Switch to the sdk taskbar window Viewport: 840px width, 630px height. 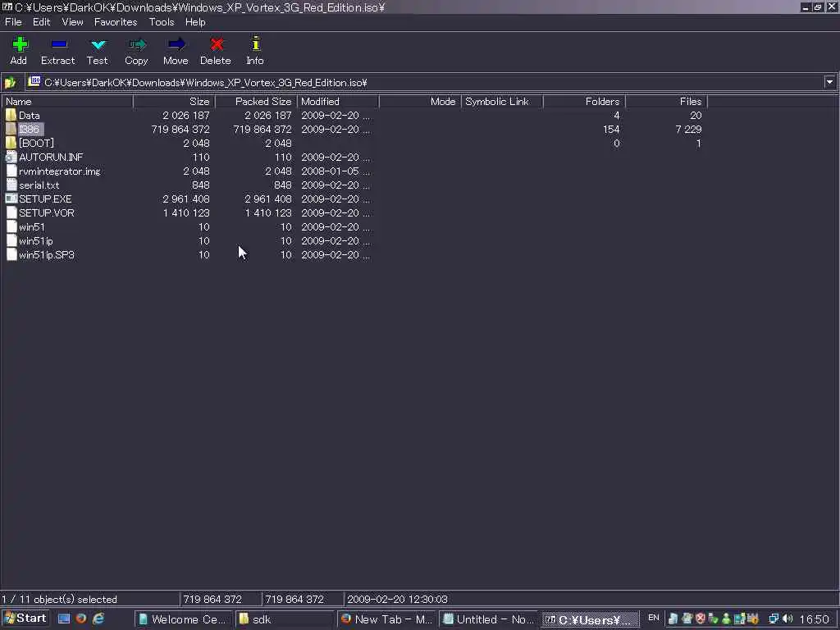[284, 619]
